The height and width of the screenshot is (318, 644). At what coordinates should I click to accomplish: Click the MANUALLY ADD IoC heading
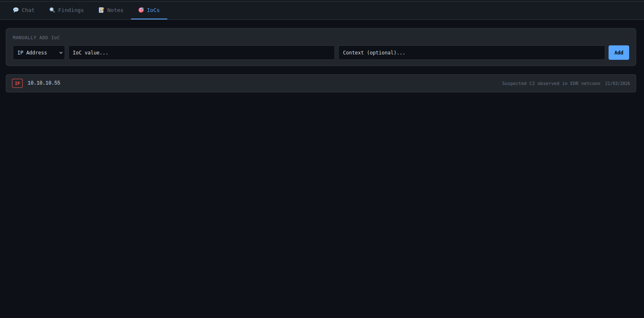point(36,38)
